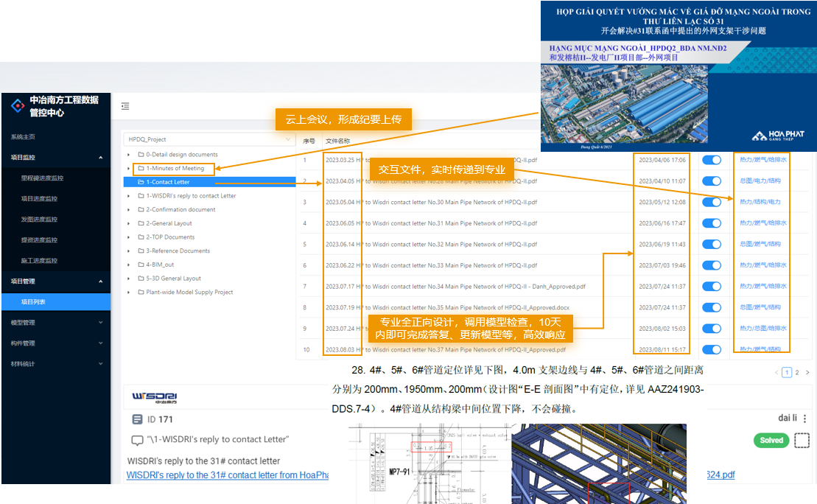The height and width of the screenshot is (504, 817).
Task: Click folder icon of 2-General Layout
Action: [x=141, y=223]
